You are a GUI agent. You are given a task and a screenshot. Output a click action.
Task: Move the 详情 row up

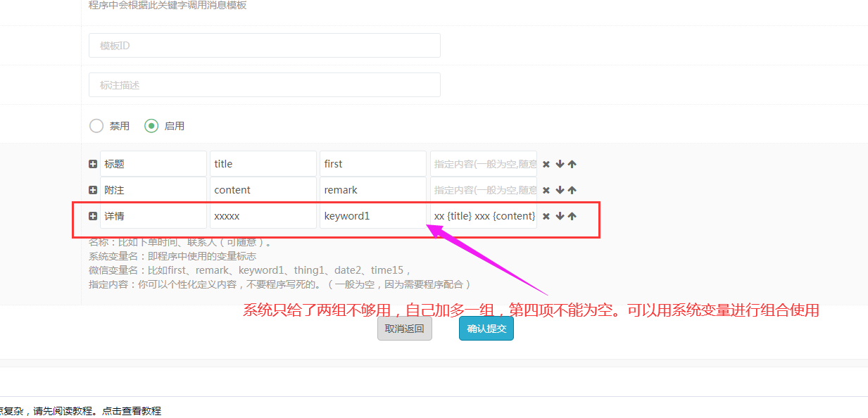pyautogui.click(x=572, y=216)
